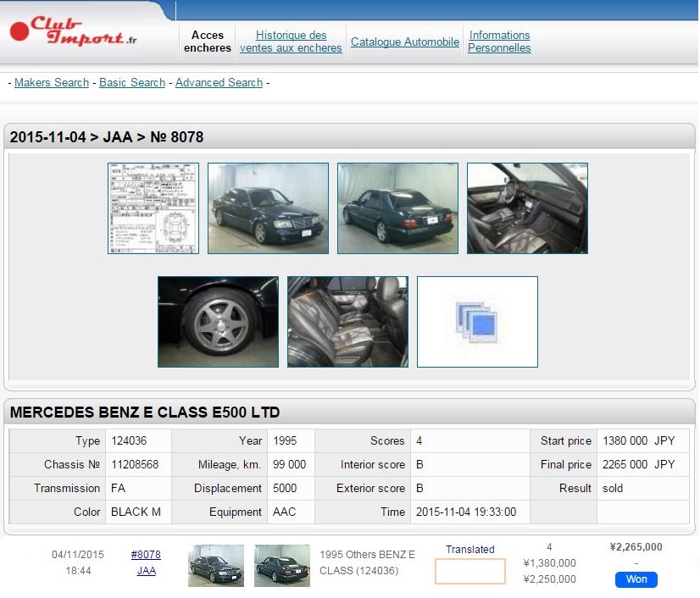Click the Basic Search link

coord(132,83)
